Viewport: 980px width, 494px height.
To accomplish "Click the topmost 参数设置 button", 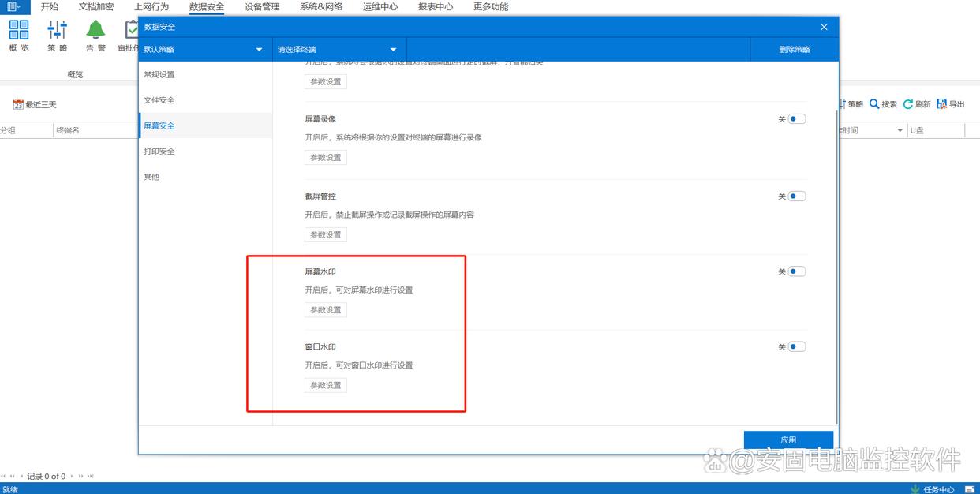I will click(x=326, y=81).
